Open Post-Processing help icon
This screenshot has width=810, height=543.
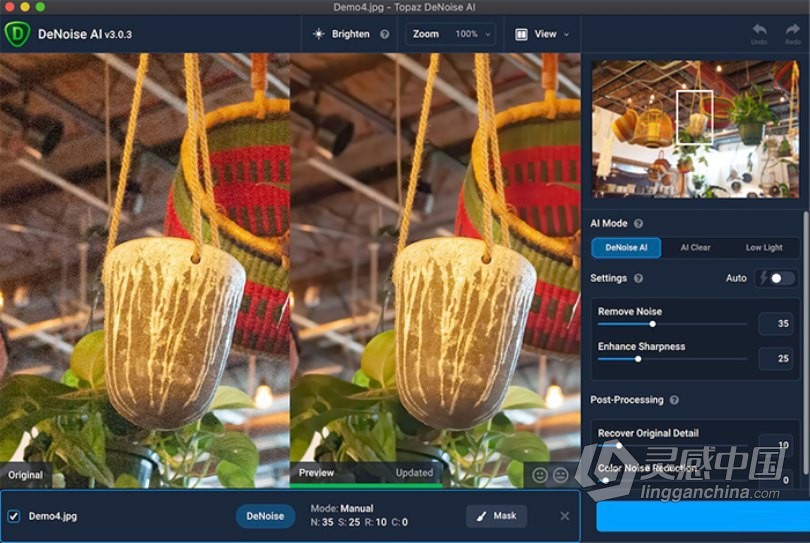pyautogui.click(x=674, y=400)
